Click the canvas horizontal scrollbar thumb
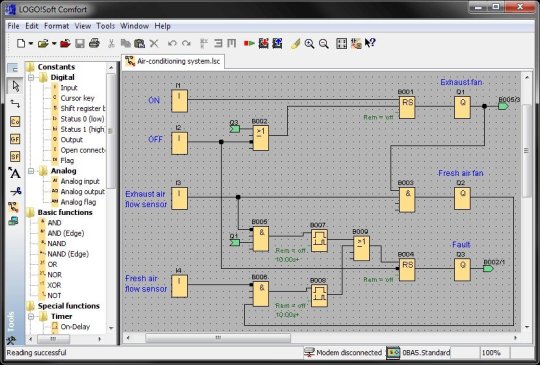 (x=218, y=338)
